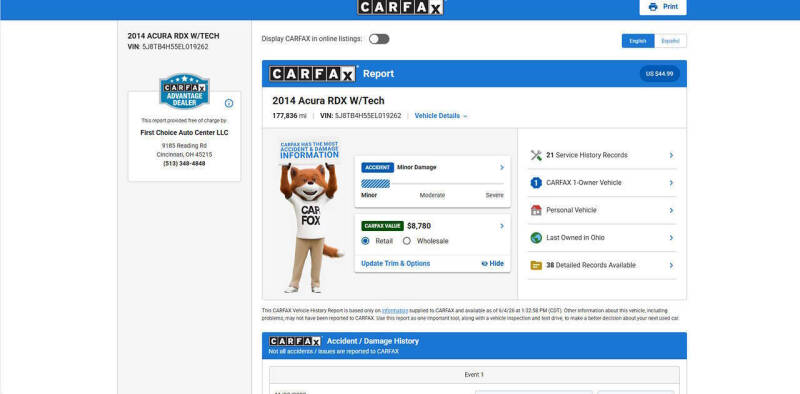Viewport: 800px width, 394px height.
Task: Open Last Owned in Ohio chevron
Action: click(671, 238)
